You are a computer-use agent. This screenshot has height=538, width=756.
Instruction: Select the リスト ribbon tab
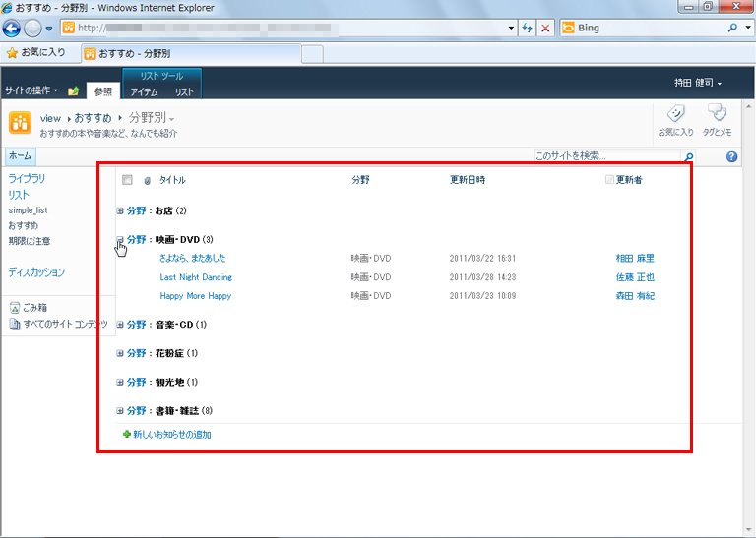(x=184, y=91)
